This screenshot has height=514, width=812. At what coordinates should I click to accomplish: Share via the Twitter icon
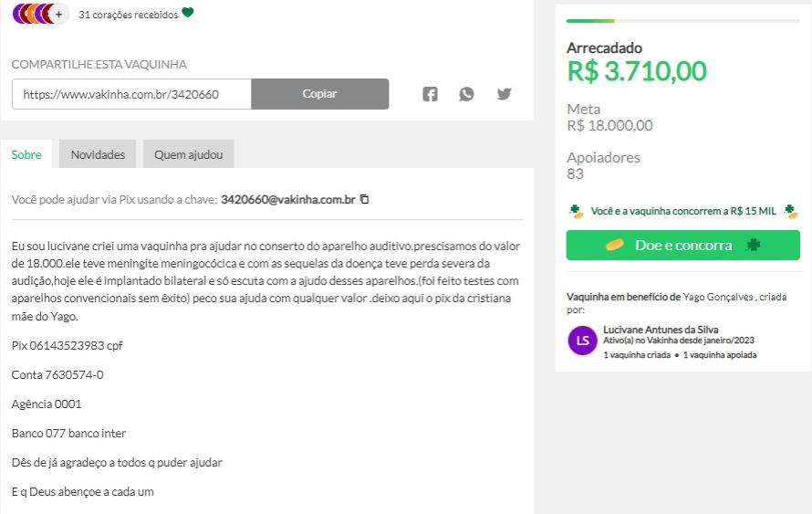coord(504,94)
